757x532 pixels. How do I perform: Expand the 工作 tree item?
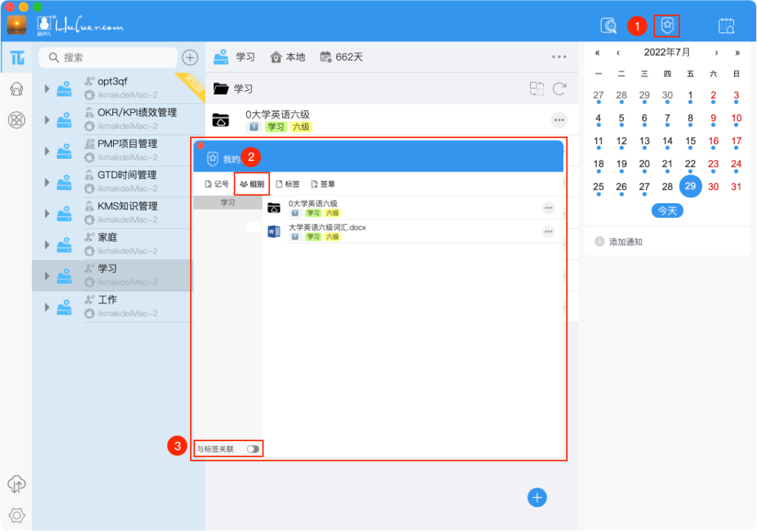click(x=47, y=307)
